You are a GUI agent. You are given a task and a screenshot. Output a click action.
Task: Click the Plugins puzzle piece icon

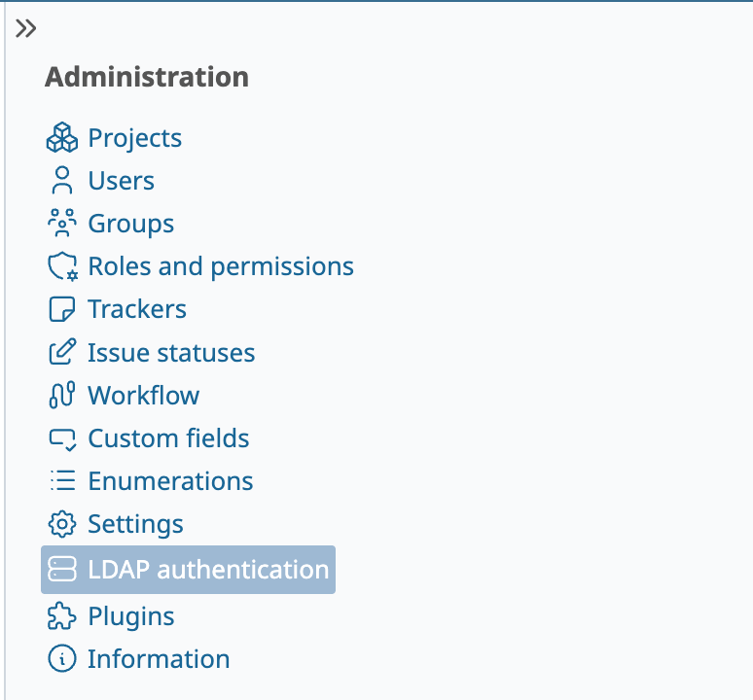pyautogui.click(x=62, y=616)
